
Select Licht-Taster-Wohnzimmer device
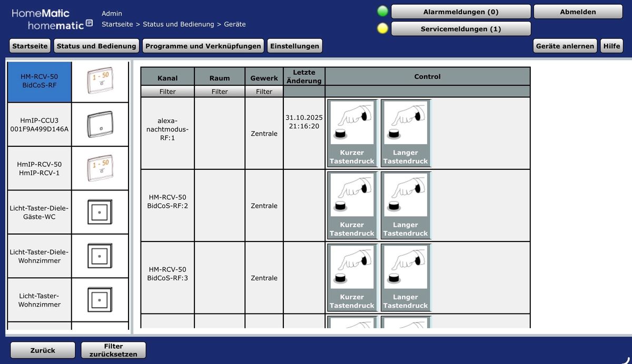(x=39, y=300)
